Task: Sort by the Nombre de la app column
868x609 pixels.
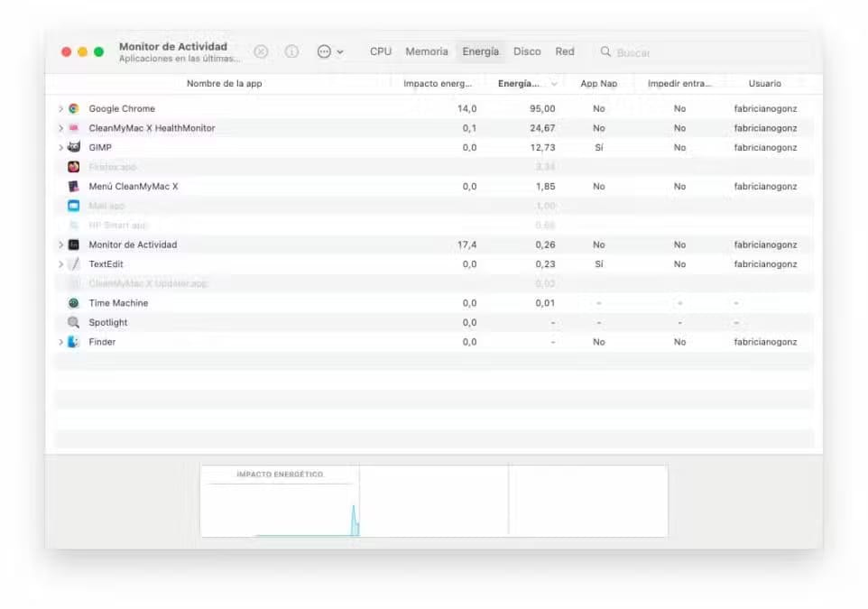Action: [224, 84]
